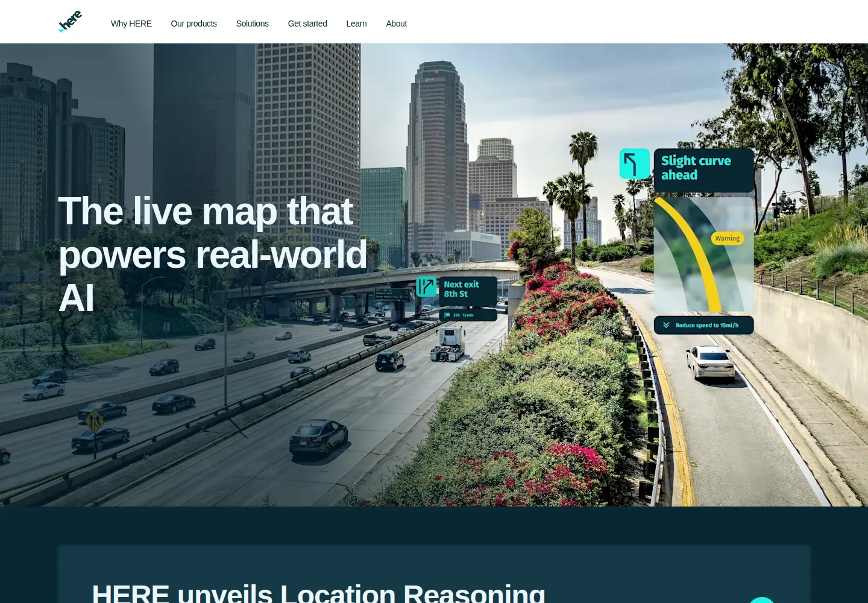Open the Get started menu
The height and width of the screenshot is (603, 868).
click(x=307, y=24)
